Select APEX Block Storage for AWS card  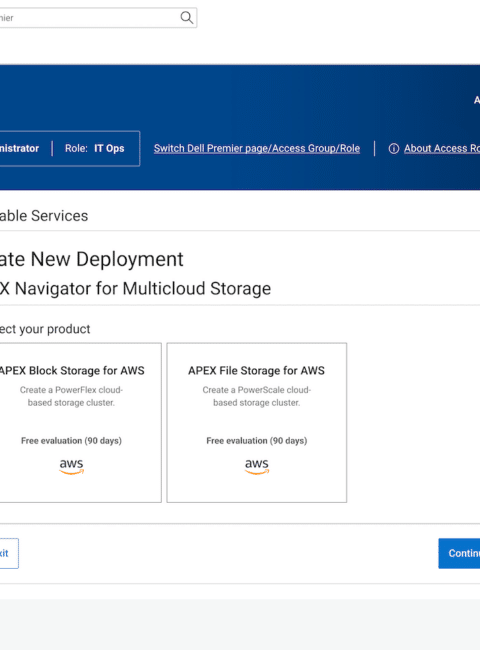(80, 422)
